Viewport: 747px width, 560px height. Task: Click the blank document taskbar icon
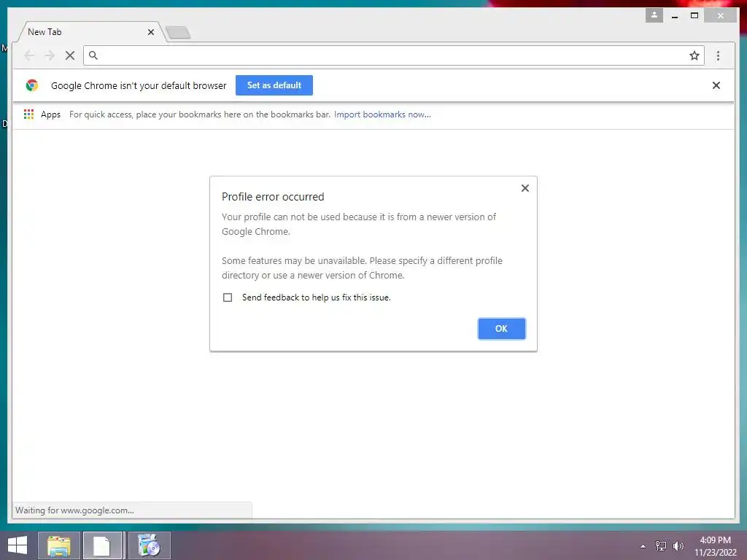click(x=104, y=545)
